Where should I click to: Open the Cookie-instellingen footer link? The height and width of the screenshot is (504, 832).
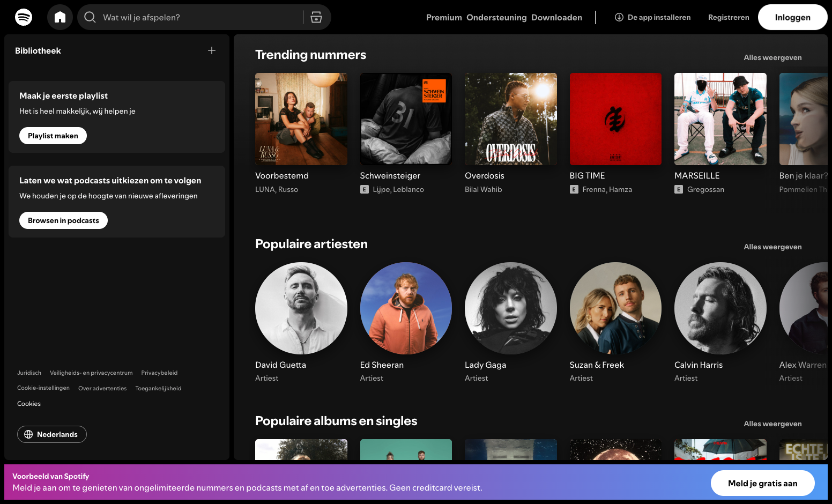43,388
